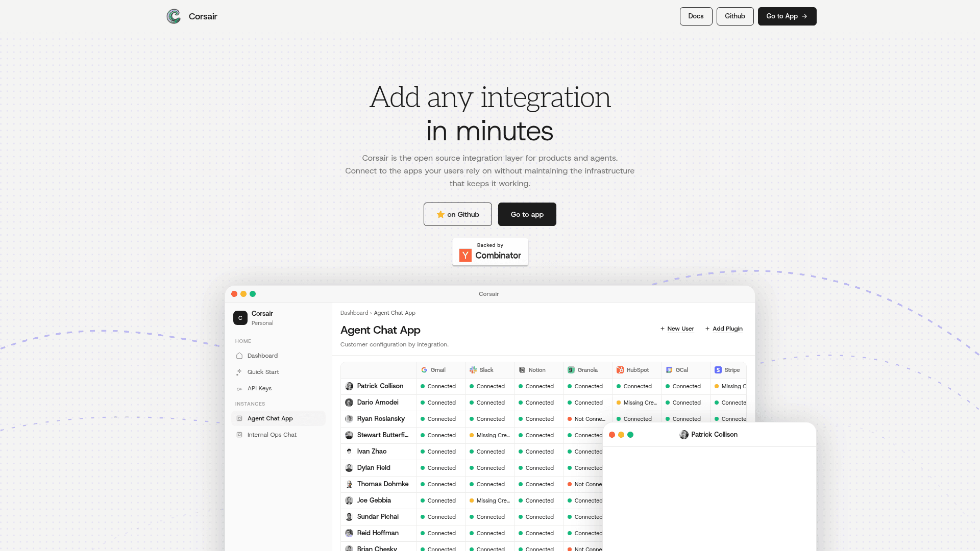Screen dimensions: 980x551
Task: Click the Go to App header button
Action: [787, 16]
